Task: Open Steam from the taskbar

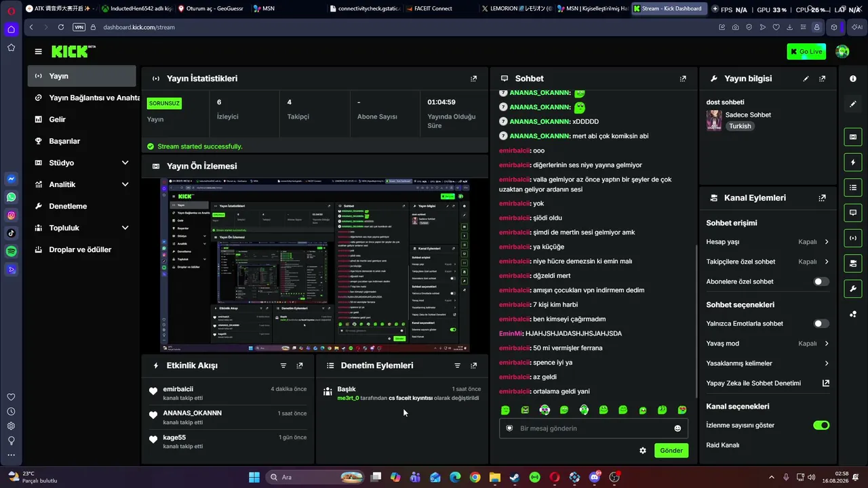Action: click(515, 477)
